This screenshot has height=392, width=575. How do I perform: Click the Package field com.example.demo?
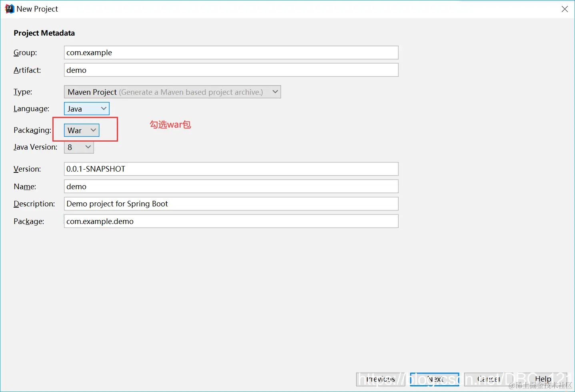pos(231,221)
